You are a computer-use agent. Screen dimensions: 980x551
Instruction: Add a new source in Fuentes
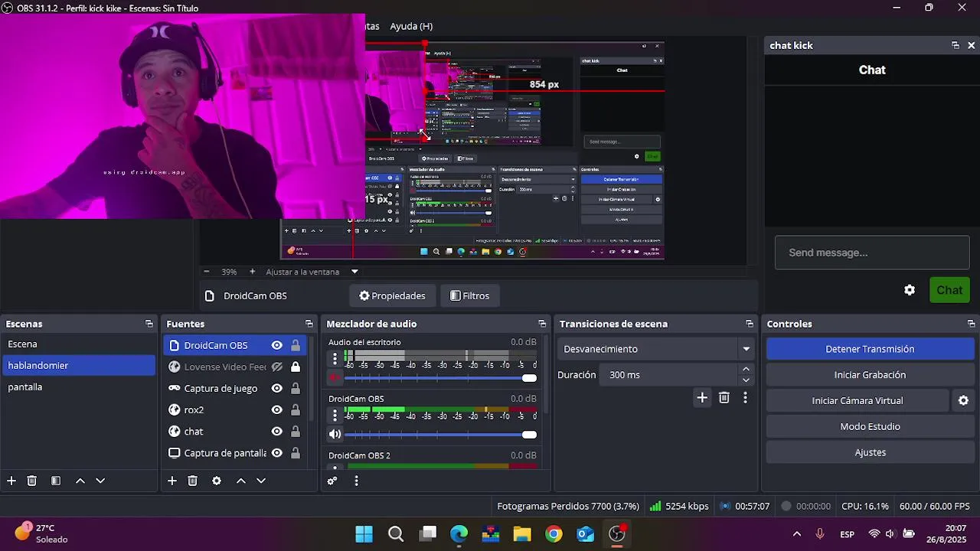(172, 481)
